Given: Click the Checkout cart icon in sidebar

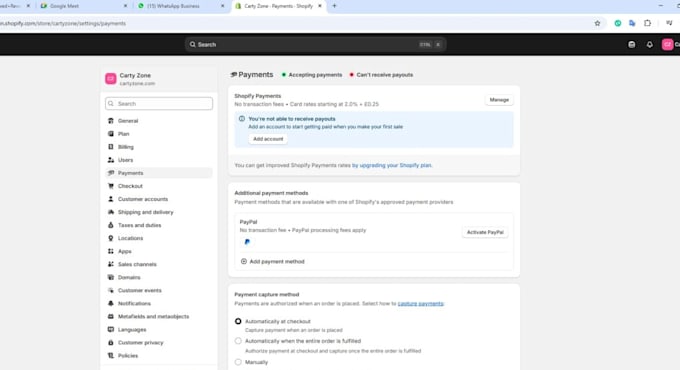Looking at the screenshot, I should click(111, 186).
